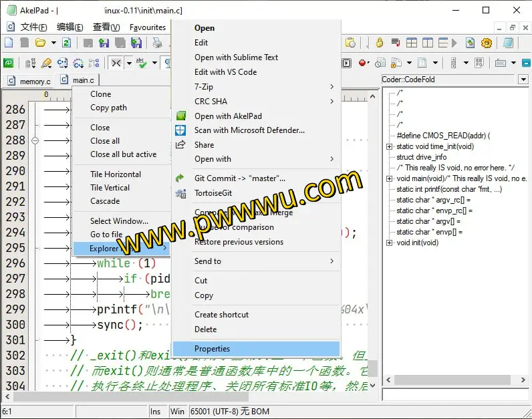Image resolution: width=532 pixels, height=419 pixels.
Task: Switch to the memory.c tab
Action: (30, 82)
